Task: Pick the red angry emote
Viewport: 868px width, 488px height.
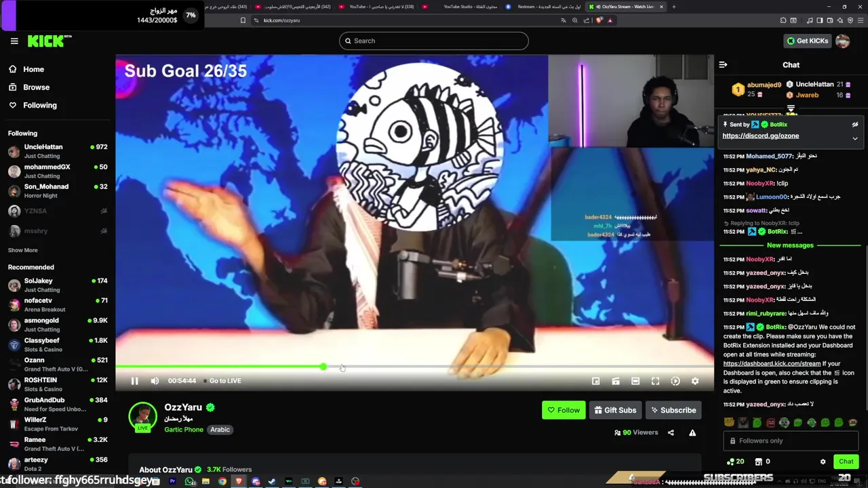Action: point(770,423)
